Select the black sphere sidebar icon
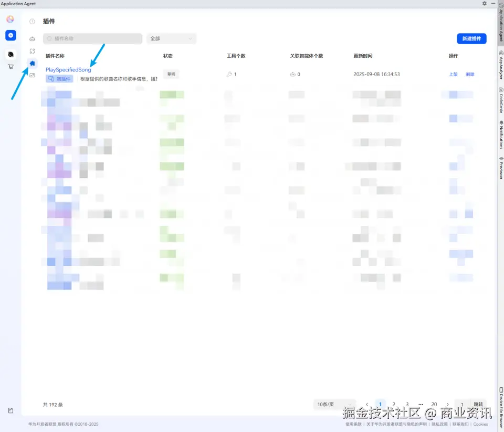Screen dimensions: 504x432 [x=10, y=54]
